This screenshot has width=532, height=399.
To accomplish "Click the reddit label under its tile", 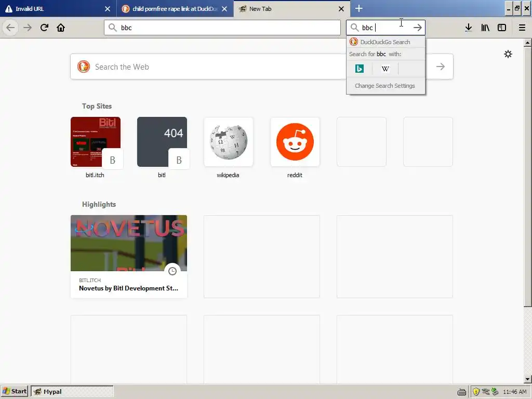I will [x=295, y=175].
